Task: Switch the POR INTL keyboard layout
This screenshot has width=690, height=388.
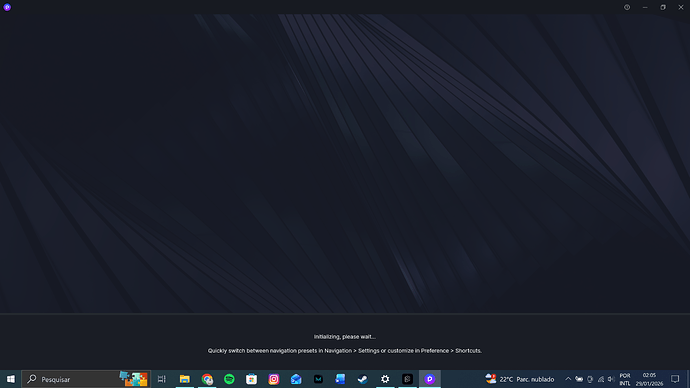Action: click(625, 379)
